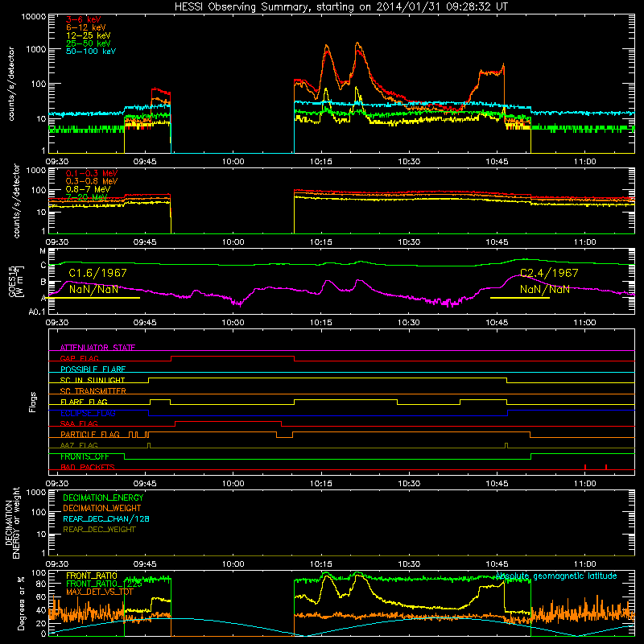
Task: Click the HESSI Observing Summary title
Action: click(341, 7)
